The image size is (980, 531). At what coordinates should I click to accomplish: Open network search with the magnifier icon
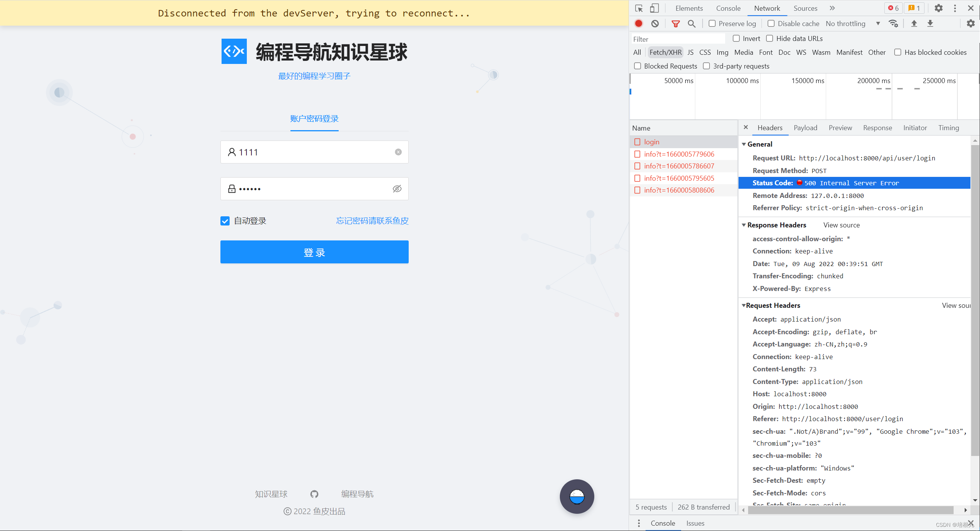click(691, 23)
